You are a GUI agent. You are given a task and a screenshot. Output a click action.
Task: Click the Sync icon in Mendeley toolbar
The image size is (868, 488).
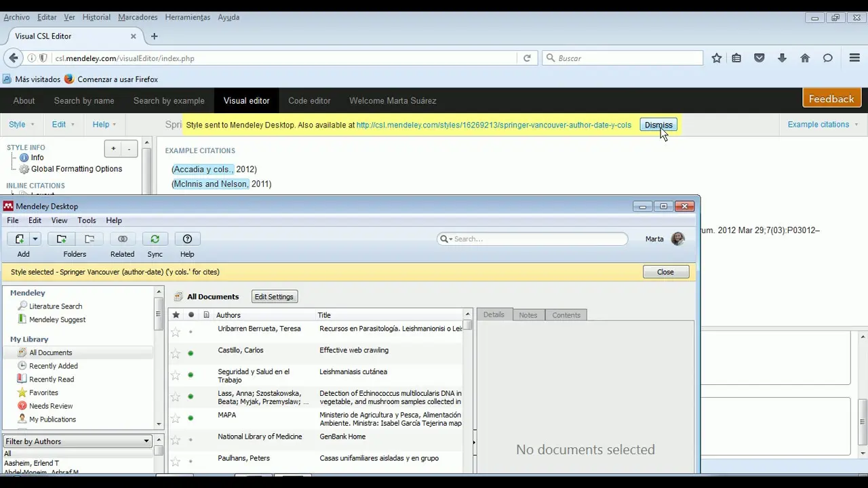155,239
